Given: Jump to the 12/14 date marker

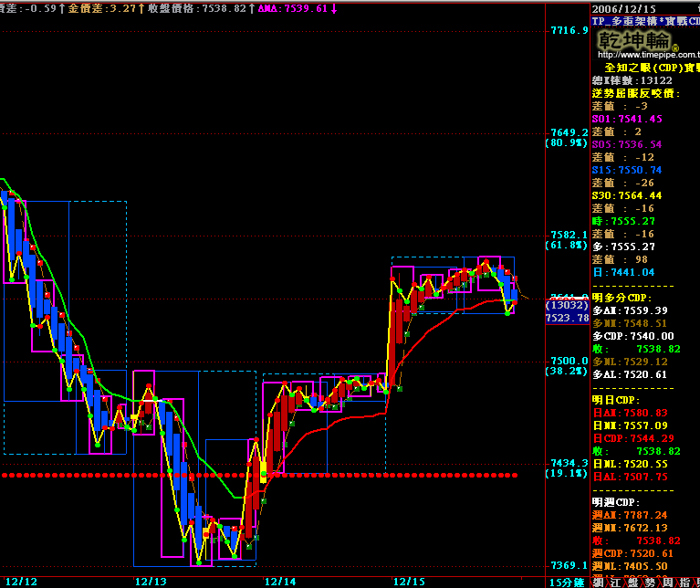Looking at the screenshot, I should tap(280, 581).
